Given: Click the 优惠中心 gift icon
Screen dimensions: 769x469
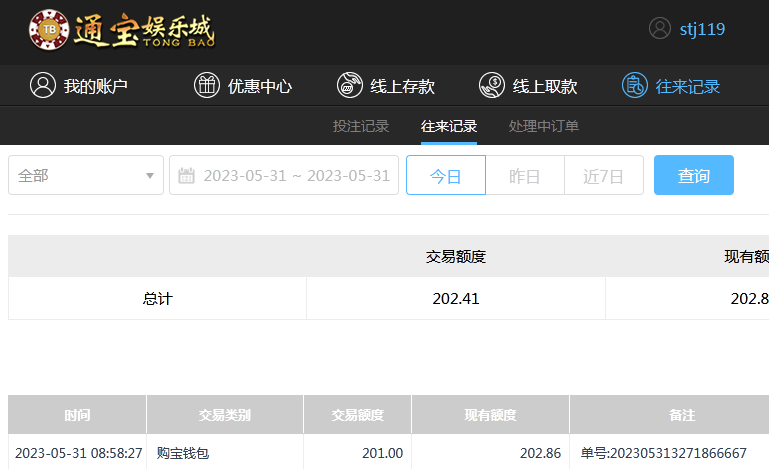Looking at the screenshot, I should pos(206,86).
